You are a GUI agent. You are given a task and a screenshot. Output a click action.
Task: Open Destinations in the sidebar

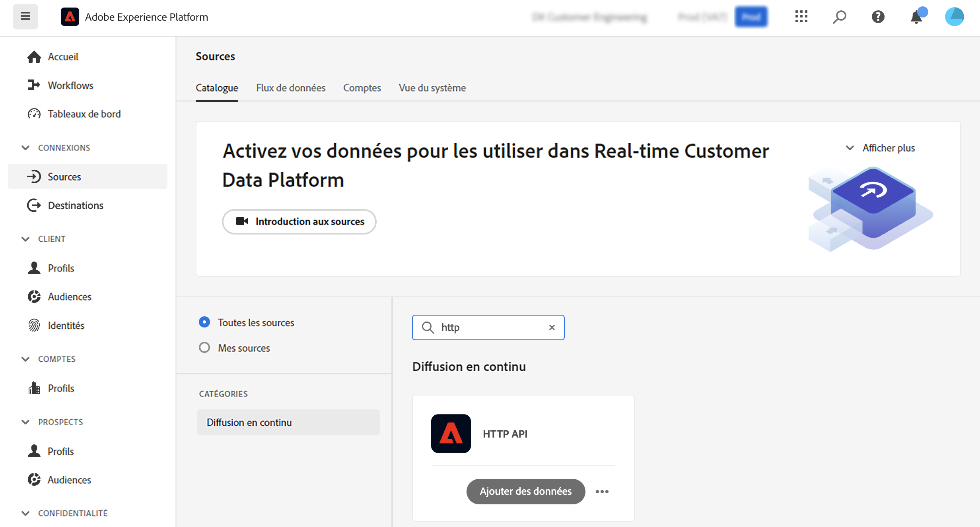pos(76,205)
